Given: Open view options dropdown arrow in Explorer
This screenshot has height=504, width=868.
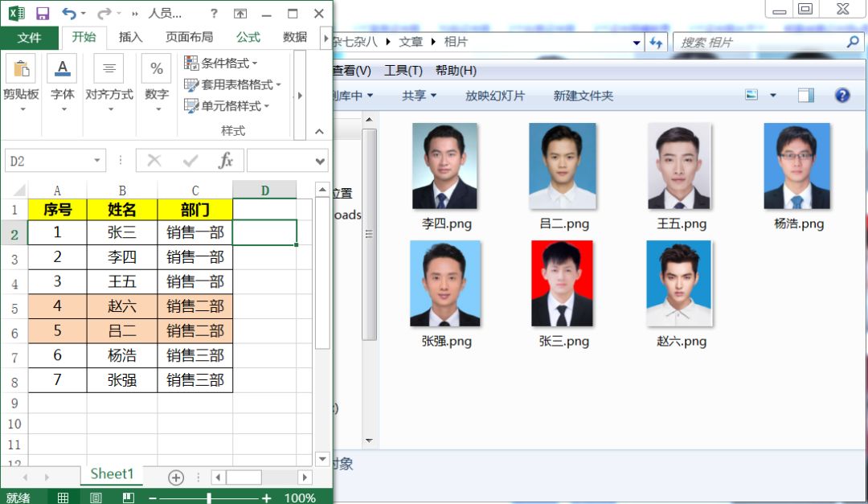Looking at the screenshot, I should pyautogui.click(x=773, y=96).
